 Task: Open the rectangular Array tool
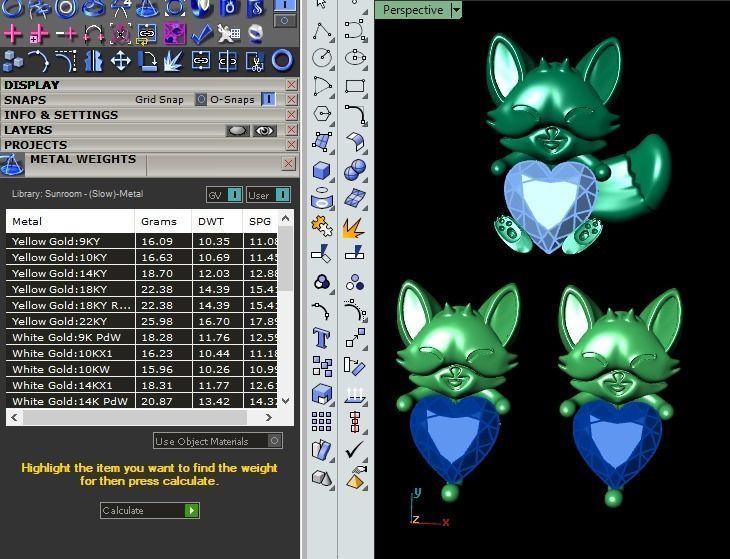(322, 422)
